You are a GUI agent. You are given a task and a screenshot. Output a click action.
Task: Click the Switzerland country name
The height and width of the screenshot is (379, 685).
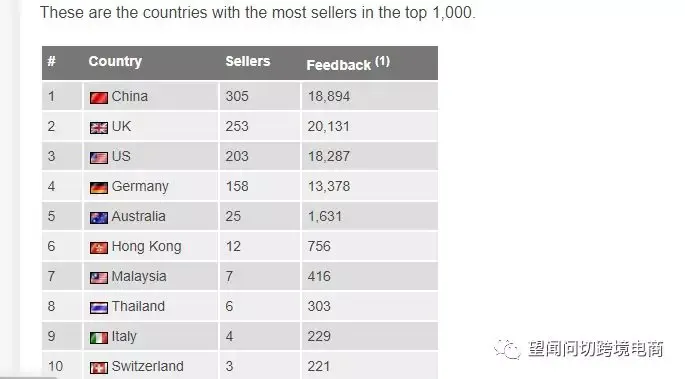[148, 366]
